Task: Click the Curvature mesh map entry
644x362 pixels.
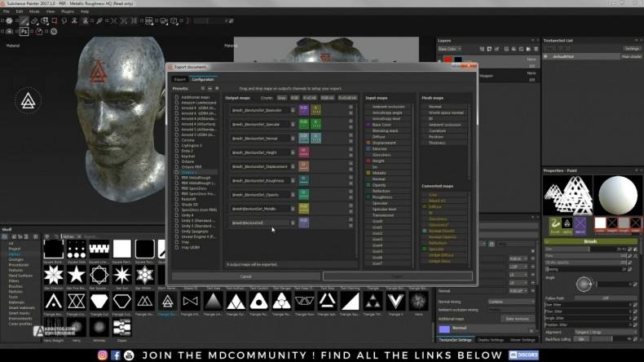Action: coord(437,130)
